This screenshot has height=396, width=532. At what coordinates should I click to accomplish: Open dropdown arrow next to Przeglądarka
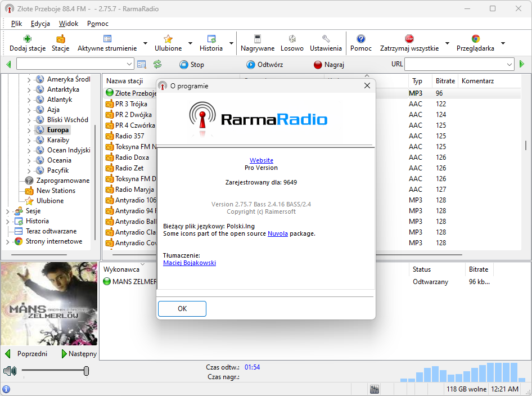coord(503,43)
